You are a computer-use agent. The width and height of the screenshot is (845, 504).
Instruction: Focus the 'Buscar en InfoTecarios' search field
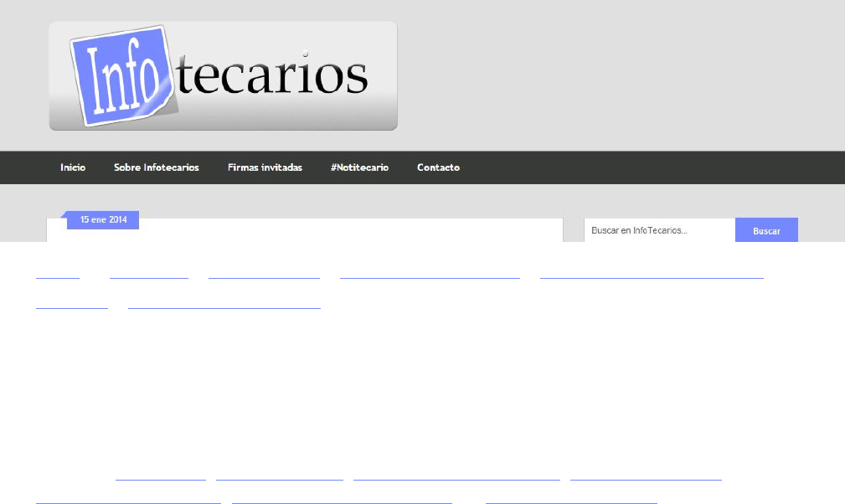(x=659, y=230)
